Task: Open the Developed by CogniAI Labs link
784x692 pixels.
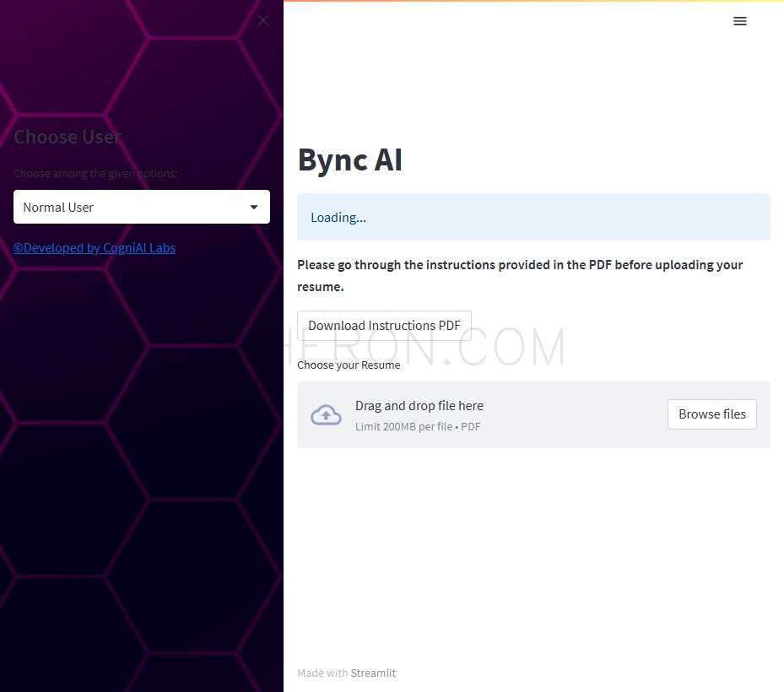Action: coord(95,248)
